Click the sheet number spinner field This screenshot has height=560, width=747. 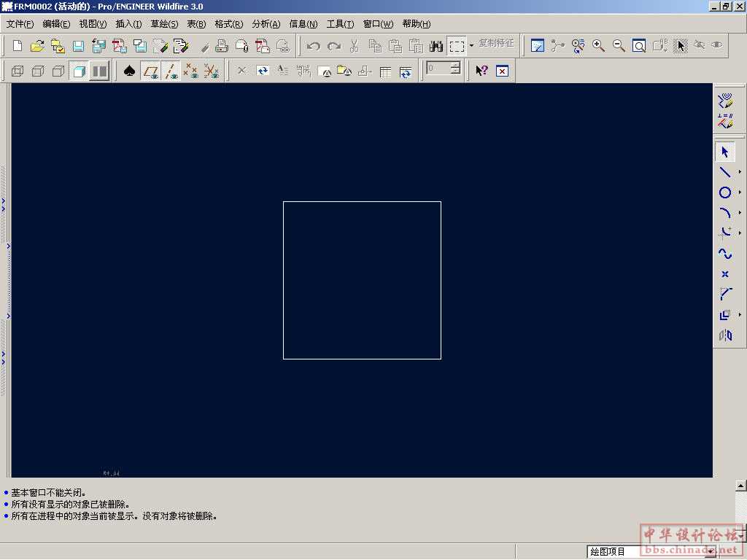[x=444, y=68]
